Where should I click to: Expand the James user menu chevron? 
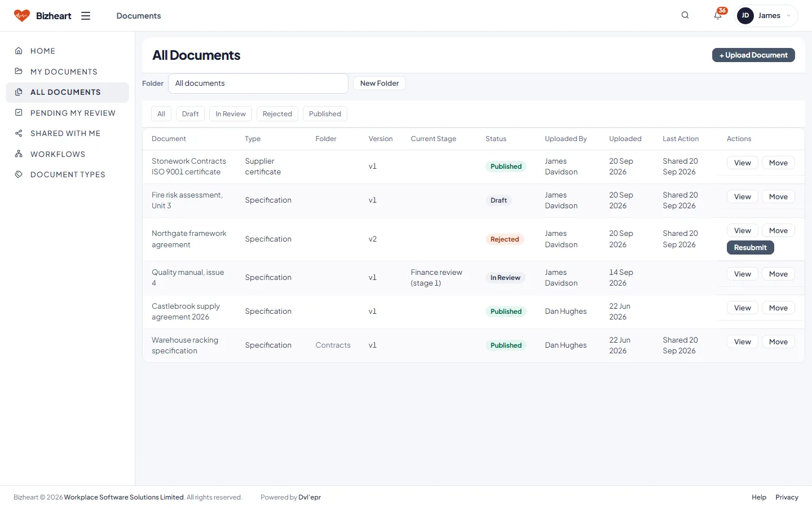[x=788, y=16]
